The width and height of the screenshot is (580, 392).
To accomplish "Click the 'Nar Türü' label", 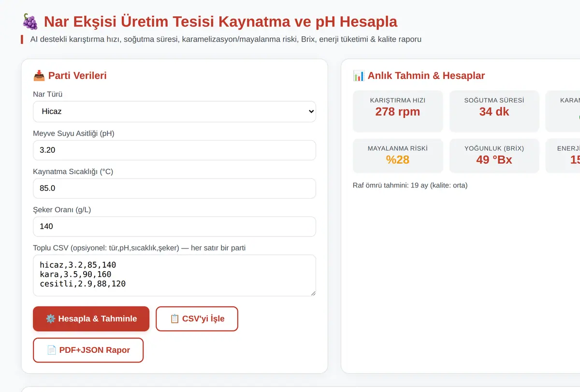I will click(x=47, y=94).
